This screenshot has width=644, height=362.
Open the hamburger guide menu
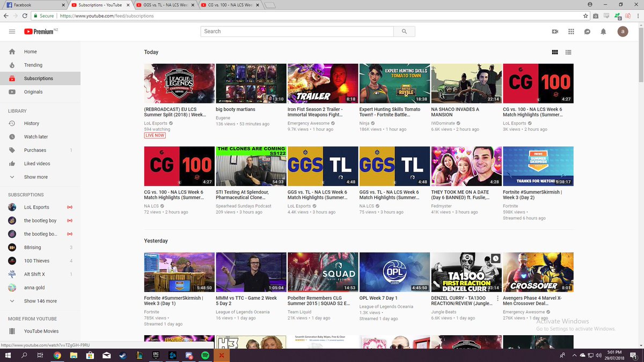[x=12, y=32]
